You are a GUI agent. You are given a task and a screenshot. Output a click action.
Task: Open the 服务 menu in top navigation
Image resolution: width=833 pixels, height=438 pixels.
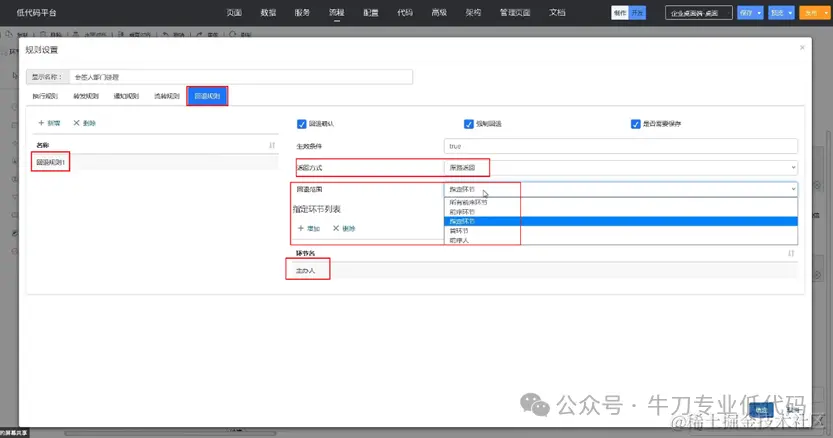point(302,13)
